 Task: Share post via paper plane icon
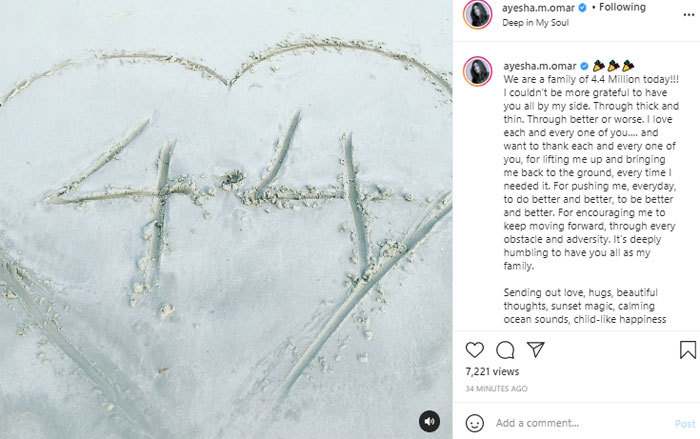click(535, 349)
